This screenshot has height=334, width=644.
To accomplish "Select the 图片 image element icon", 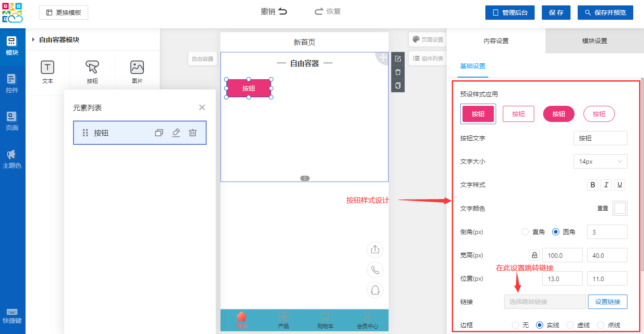I will pos(137,68).
